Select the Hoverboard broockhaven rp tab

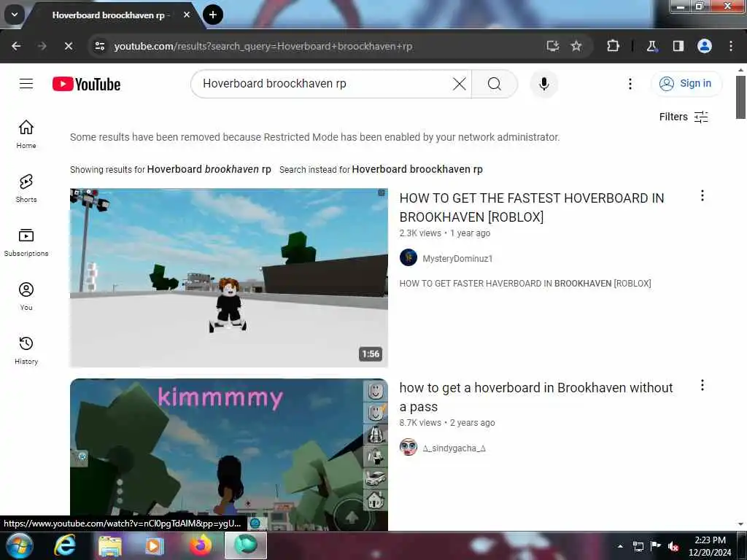tap(109, 15)
